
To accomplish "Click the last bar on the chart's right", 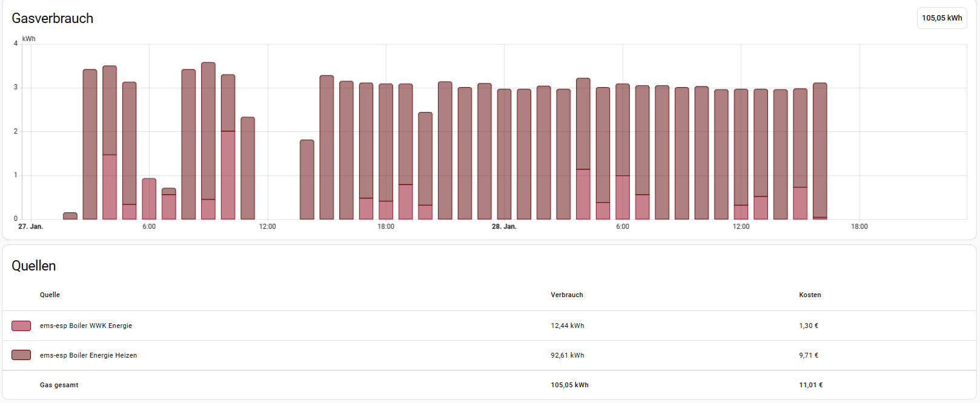I will click(819, 151).
